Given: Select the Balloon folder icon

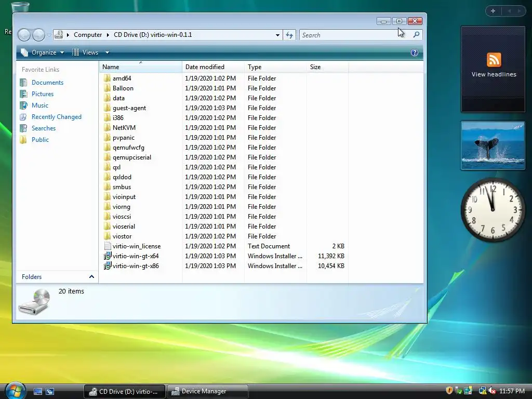Looking at the screenshot, I should click(107, 88).
